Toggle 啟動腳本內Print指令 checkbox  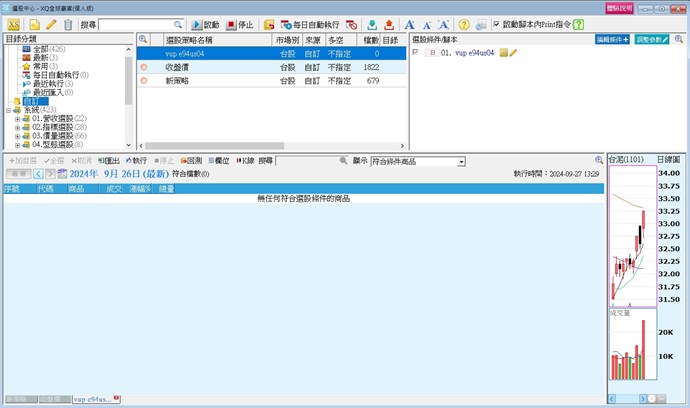(497, 24)
